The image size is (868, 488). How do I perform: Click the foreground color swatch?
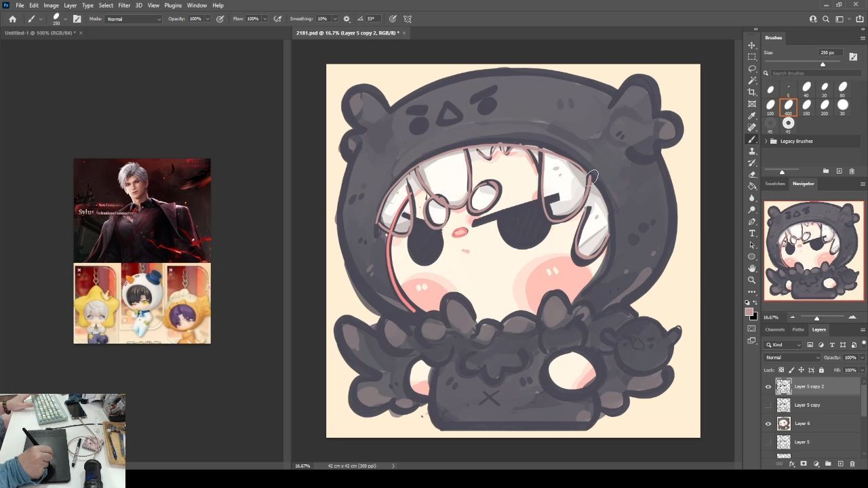(x=749, y=312)
